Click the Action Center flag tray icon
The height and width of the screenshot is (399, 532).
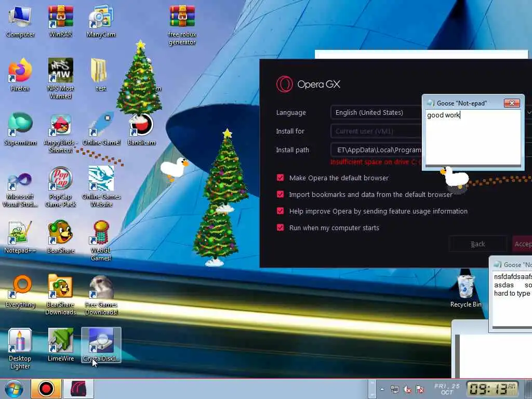click(420, 390)
